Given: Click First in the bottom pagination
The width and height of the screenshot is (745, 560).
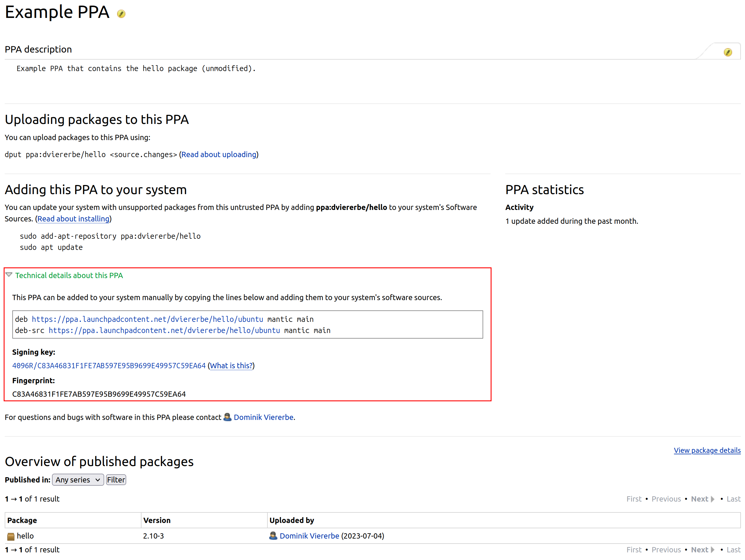Looking at the screenshot, I should tap(634, 550).
